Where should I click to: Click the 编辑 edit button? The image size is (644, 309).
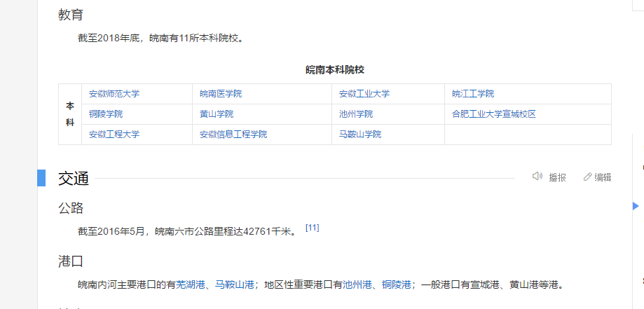pyautogui.click(x=603, y=177)
